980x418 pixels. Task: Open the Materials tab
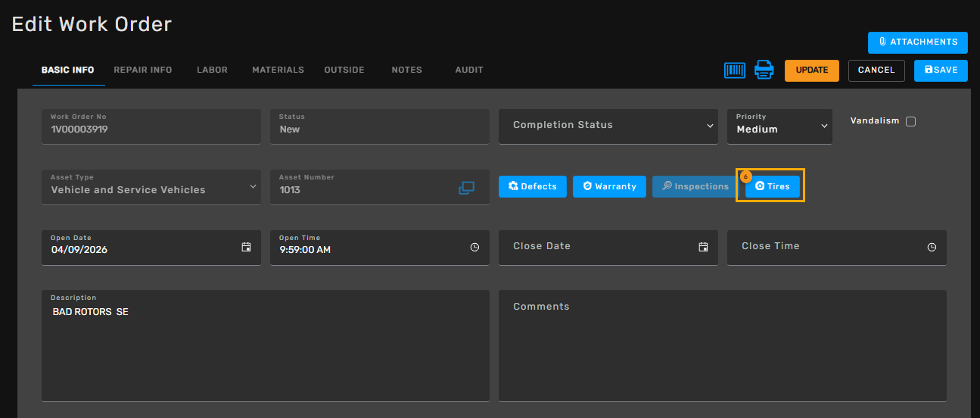coord(278,70)
